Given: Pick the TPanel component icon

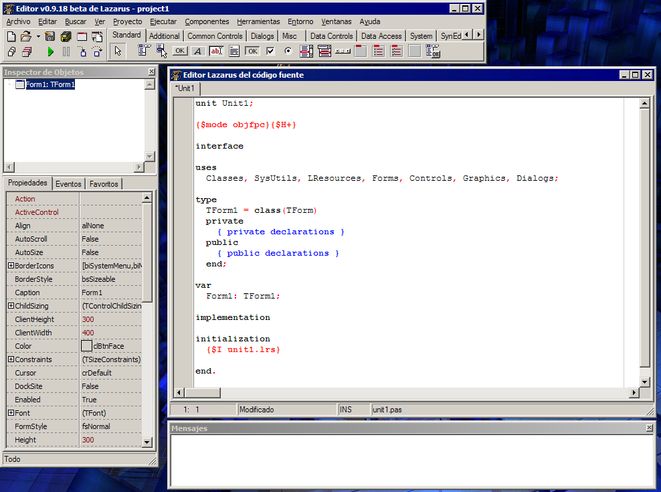Looking at the screenshot, I should point(415,51).
